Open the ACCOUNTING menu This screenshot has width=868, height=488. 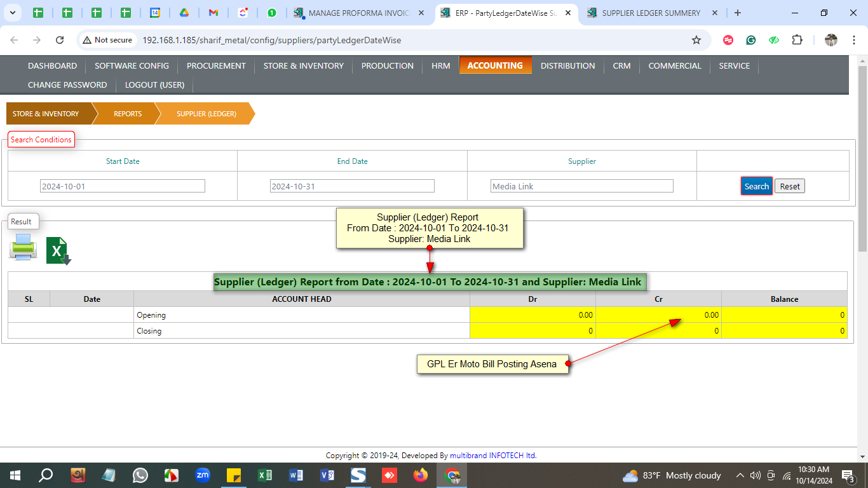point(495,65)
